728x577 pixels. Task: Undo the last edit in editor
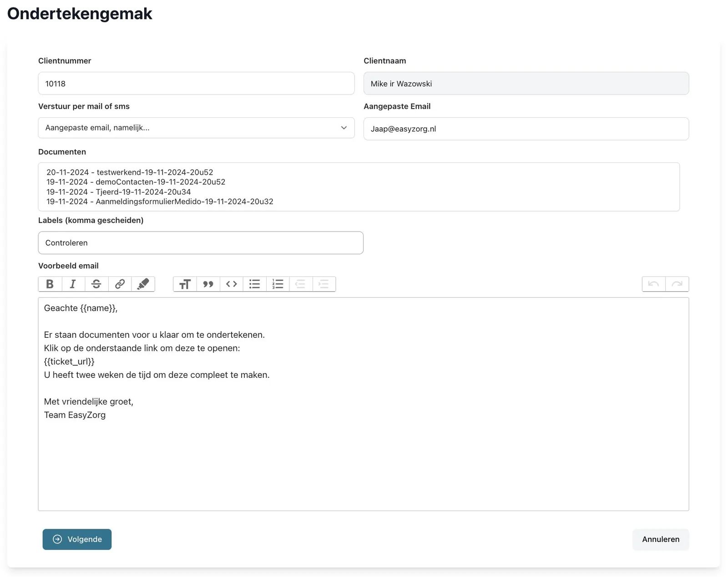click(x=653, y=284)
